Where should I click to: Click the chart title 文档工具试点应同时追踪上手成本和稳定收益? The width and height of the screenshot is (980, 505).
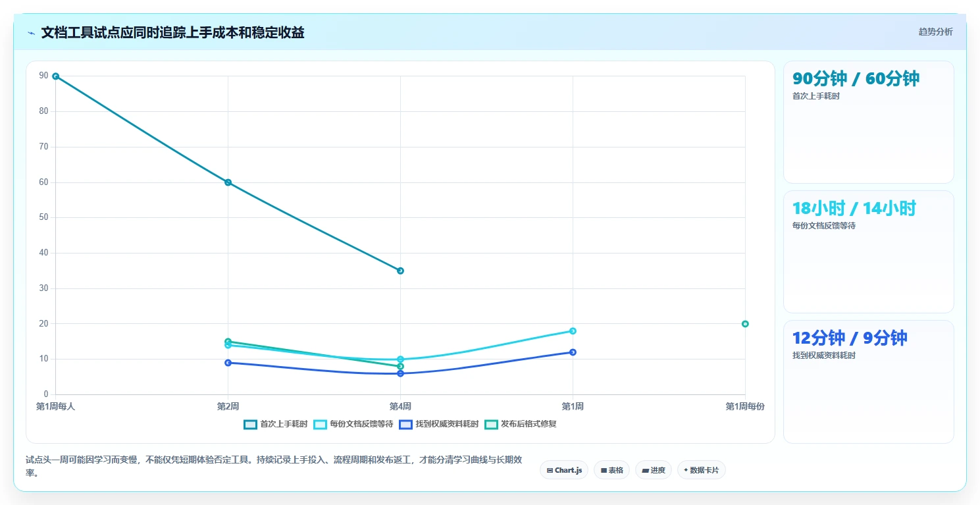(x=172, y=33)
